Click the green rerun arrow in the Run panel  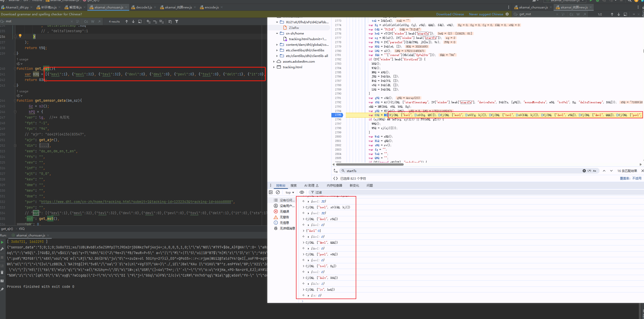pyautogui.click(x=2, y=242)
